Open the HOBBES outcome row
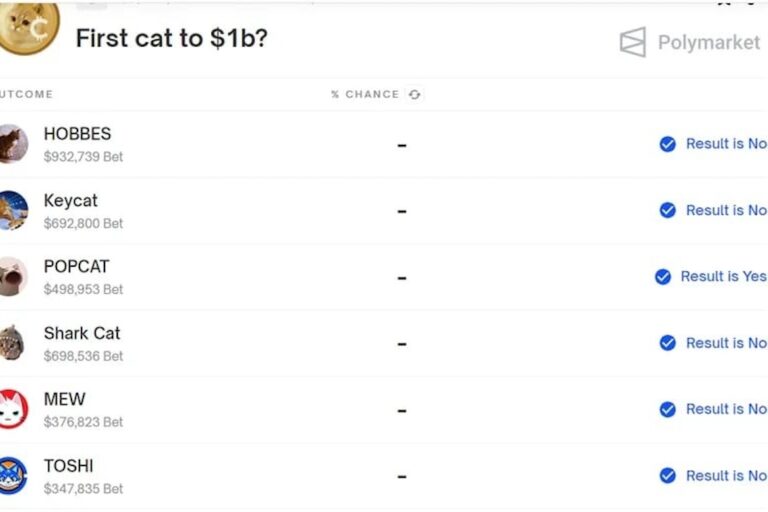Screen dimensions: 768x512 point(384,144)
